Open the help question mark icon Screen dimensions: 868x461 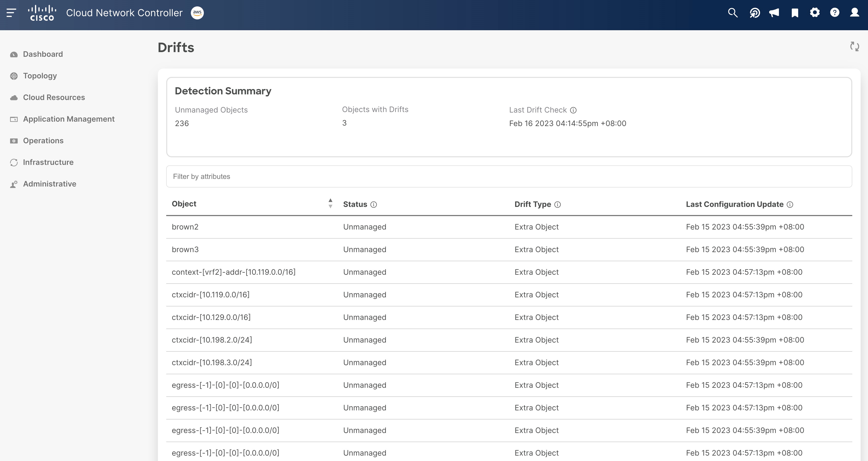(835, 13)
